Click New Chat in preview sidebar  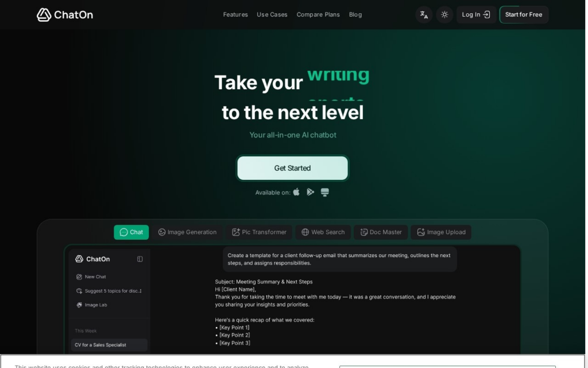[91, 277]
